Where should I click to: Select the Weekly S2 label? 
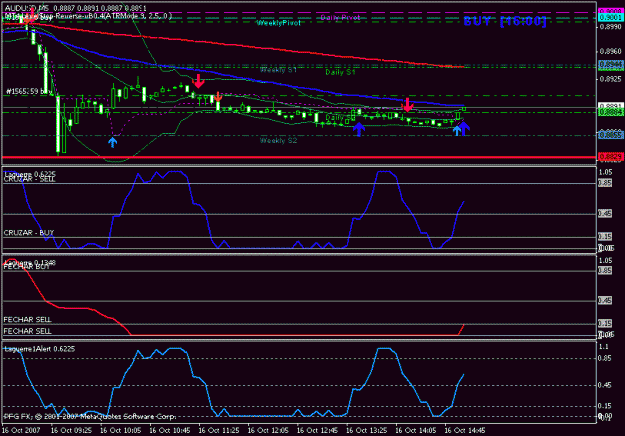pos(278,141)
